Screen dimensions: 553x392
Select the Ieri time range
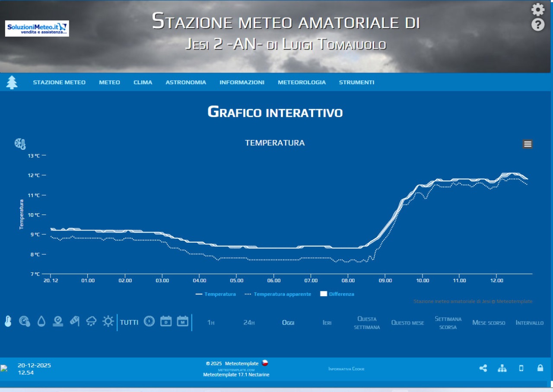coord(327,323)
